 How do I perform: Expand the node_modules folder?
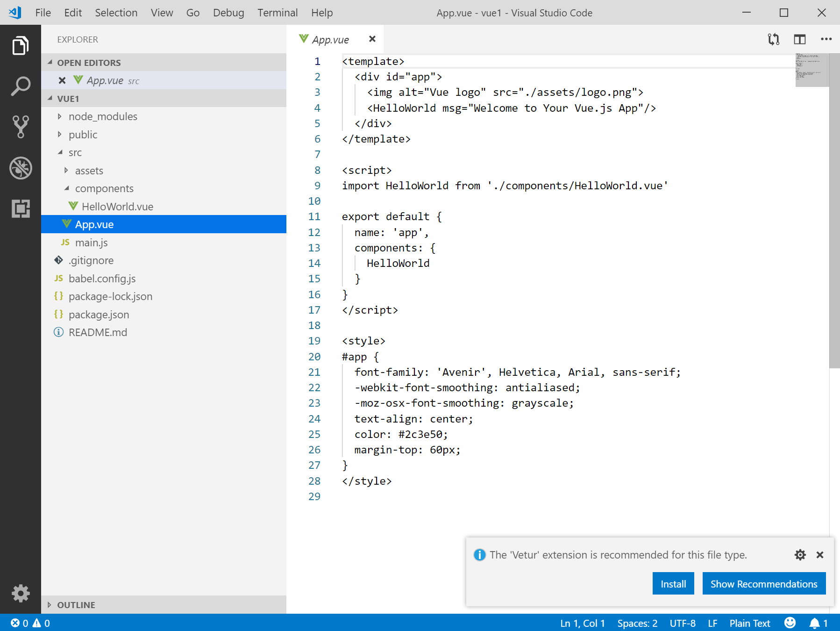(x=164, y=116)
